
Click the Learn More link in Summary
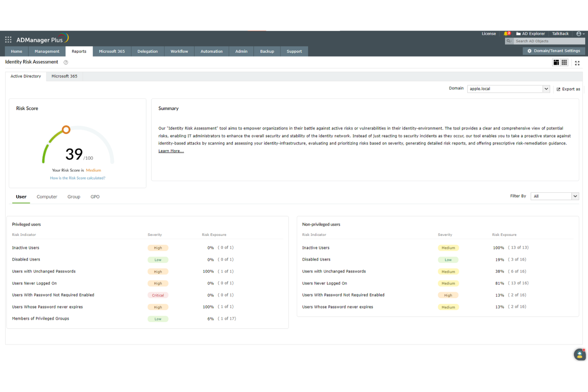[x=171, y=151]
